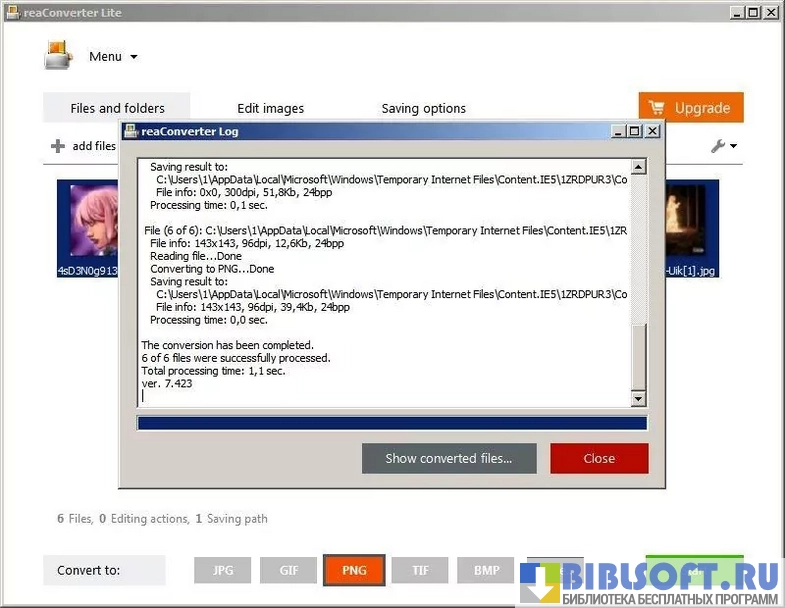Screen dimensions: 785x608
Task: Expand the arrow next to the wrench
Action: tap(734, 147)
